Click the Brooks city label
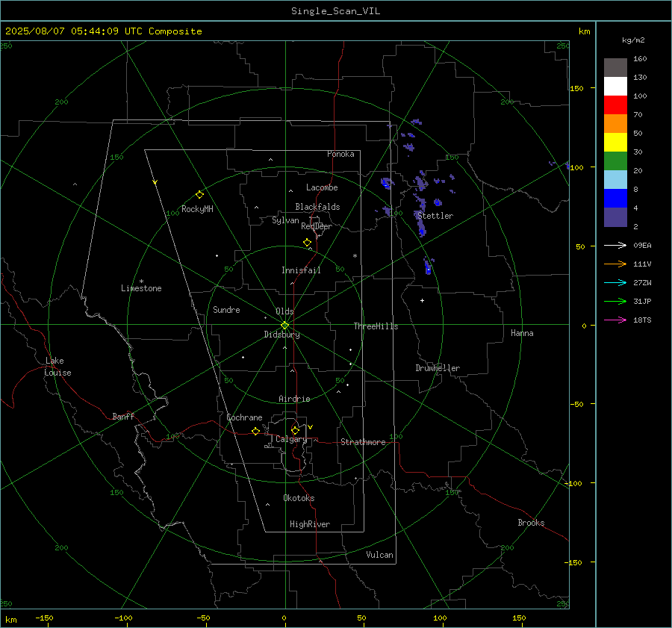 coord(531,523)
